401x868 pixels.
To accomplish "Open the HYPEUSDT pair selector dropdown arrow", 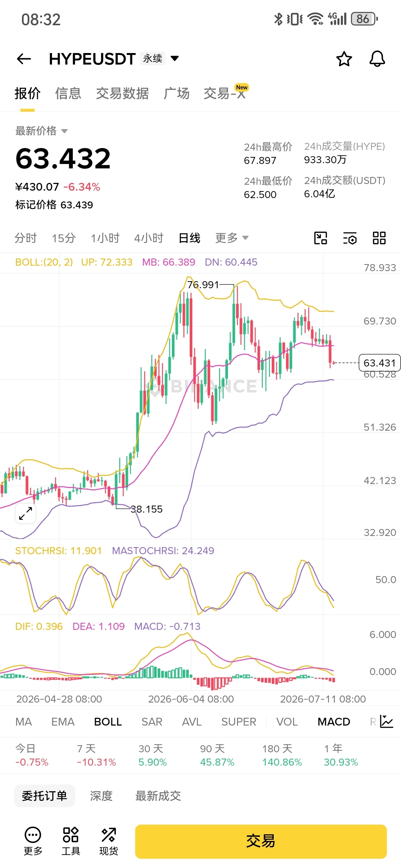I will click(175, 58).
